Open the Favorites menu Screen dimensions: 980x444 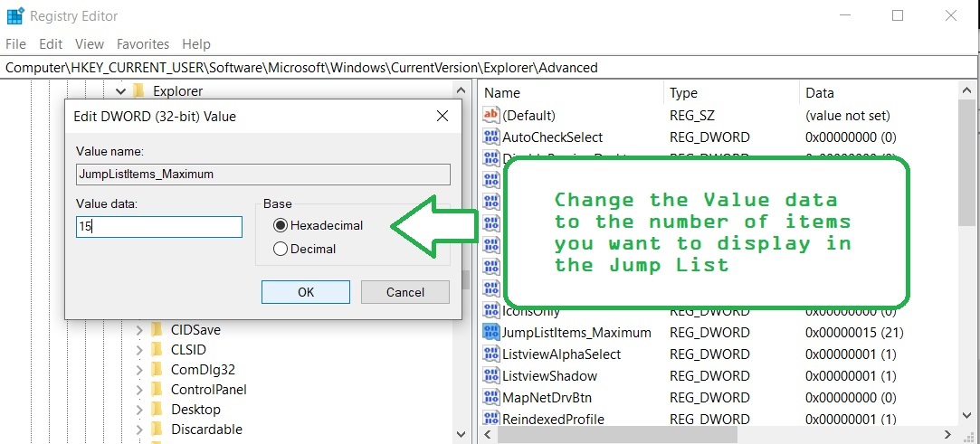[x=143, y=43]
